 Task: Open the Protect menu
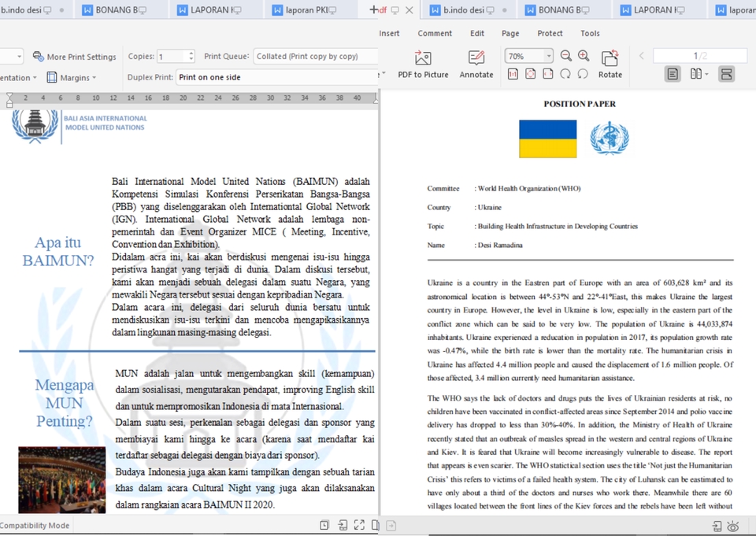(550, 33)
